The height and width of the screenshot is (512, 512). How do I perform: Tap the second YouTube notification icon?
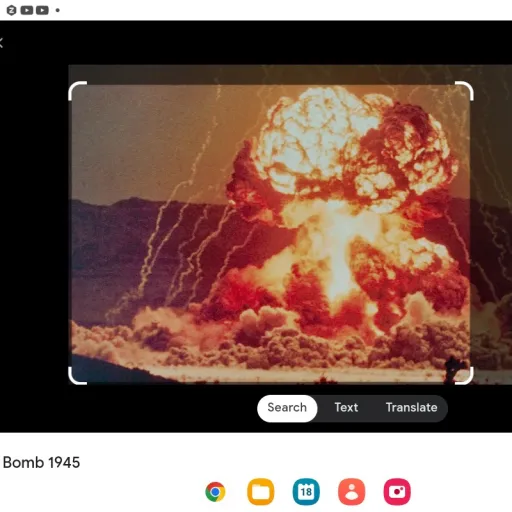pos(42,10)
